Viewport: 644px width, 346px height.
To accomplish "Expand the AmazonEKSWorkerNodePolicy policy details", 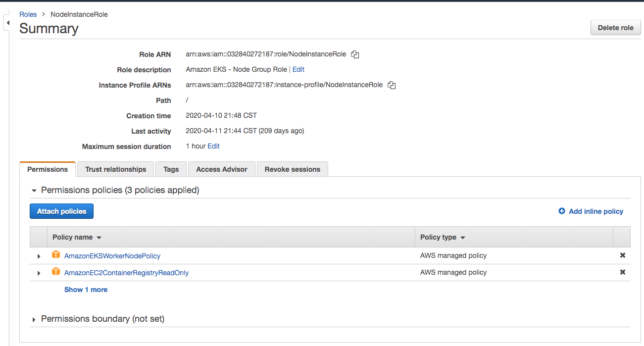I will 39,255.
